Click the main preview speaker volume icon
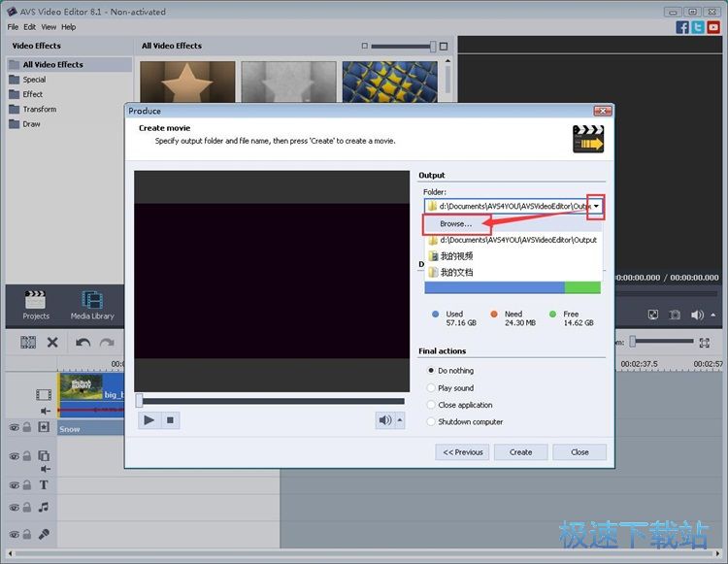Image resolution: width=728 pixels, height=564 pixels. [697, 315]
